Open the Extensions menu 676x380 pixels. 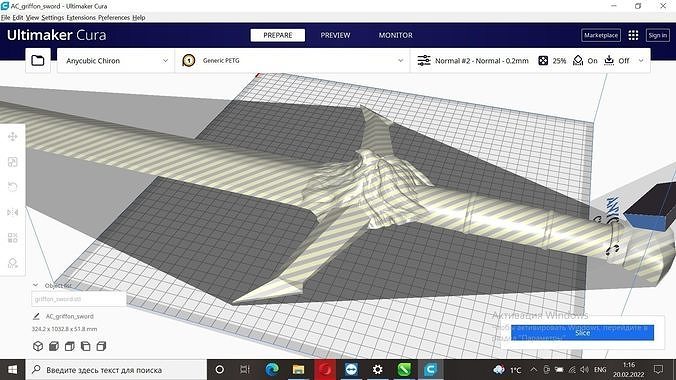click(81, 18)
